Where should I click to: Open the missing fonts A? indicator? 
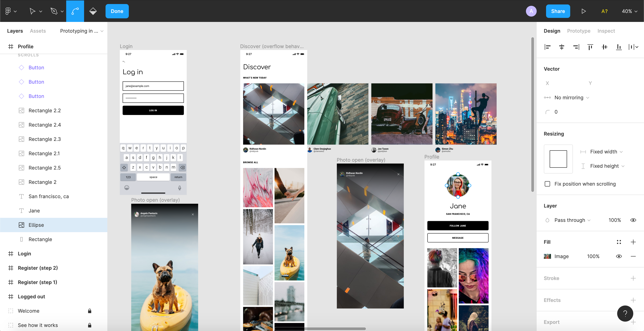[604, 11]
